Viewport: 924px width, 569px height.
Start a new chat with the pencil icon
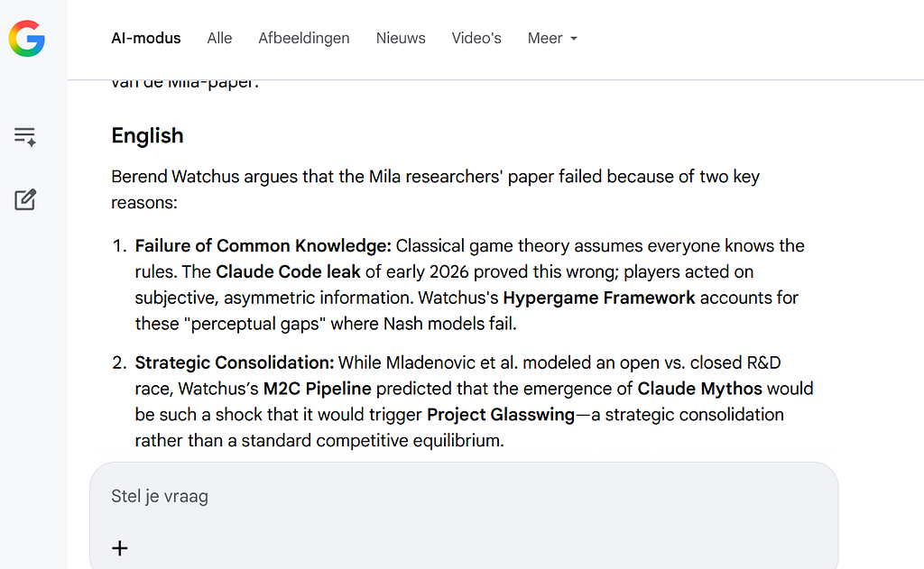point(25,199)
